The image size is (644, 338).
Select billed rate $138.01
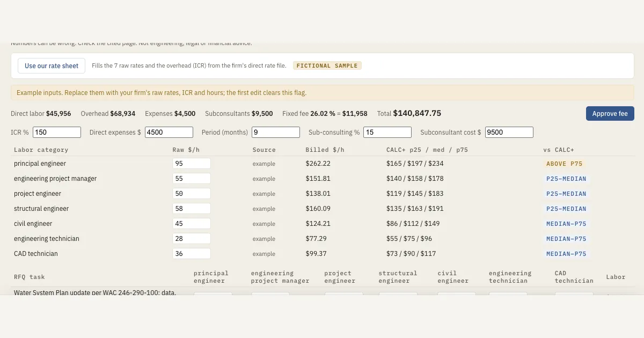318,194
